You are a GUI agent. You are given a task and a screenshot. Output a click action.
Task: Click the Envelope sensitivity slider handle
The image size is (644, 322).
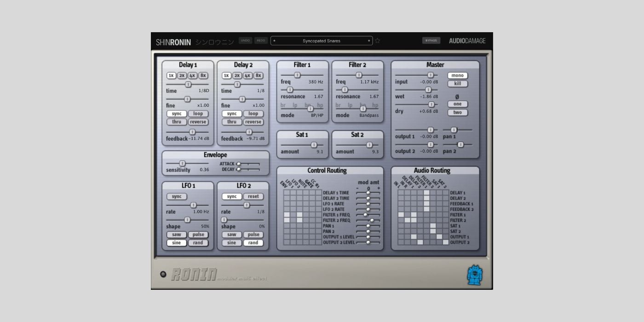(x=183, y=163)
